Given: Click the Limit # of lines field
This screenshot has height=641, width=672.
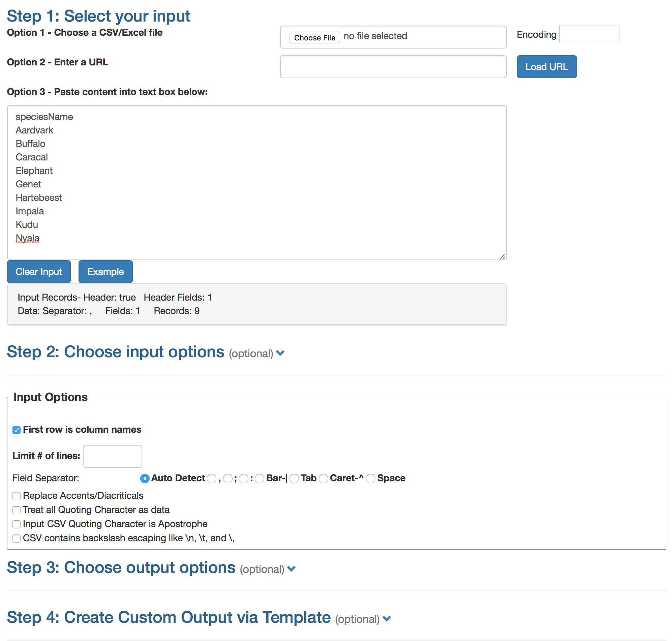Looking at the screenshot, I should (x=113, y=456).
